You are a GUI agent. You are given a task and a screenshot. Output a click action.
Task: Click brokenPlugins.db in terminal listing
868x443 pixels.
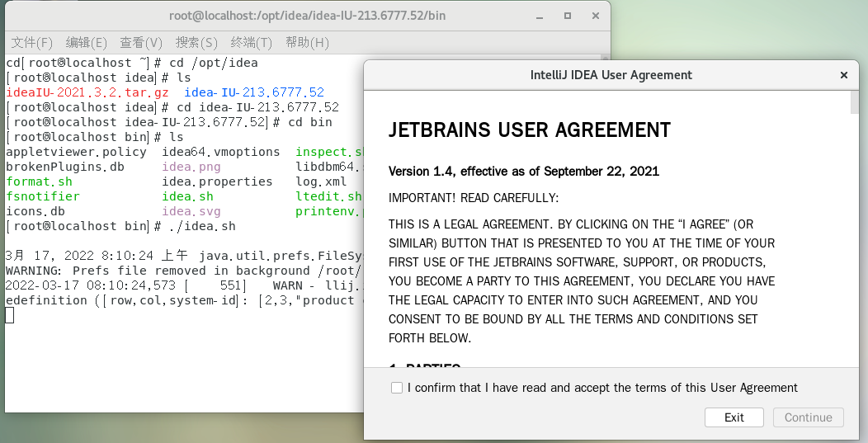click(x=64, y=167)
